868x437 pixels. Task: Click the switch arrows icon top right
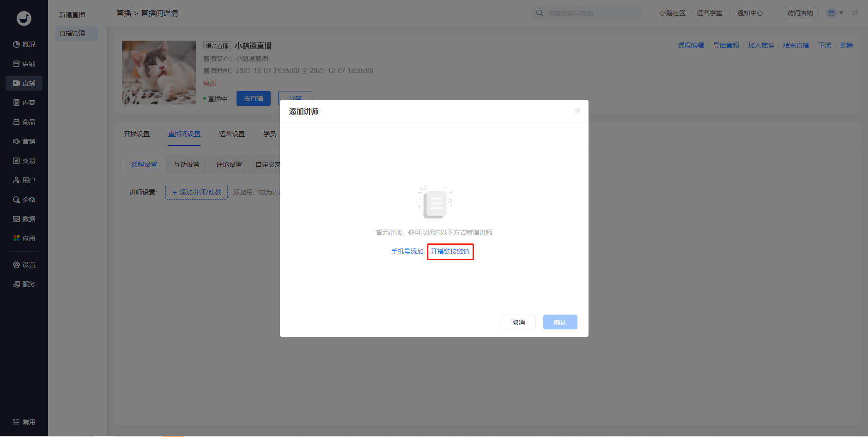pos(855,13)
